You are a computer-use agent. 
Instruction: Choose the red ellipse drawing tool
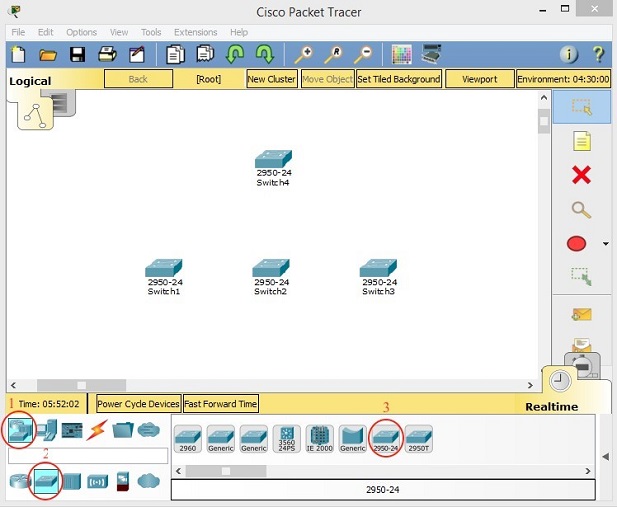click(x=576, y=244)
